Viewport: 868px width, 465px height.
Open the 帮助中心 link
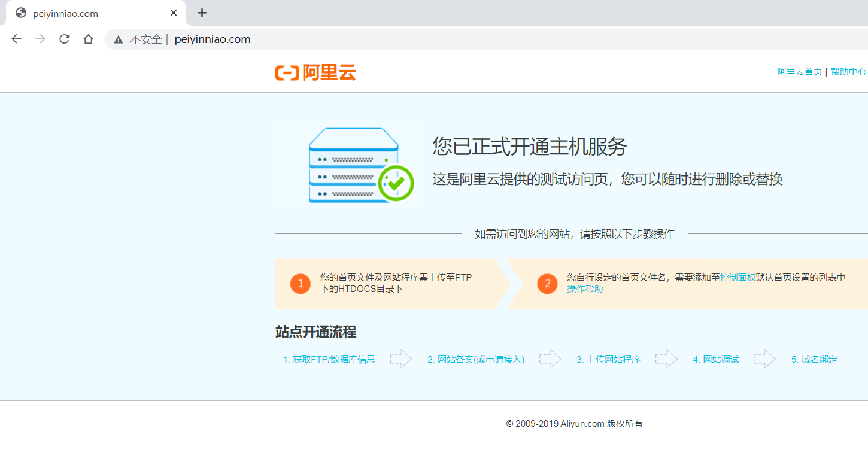[x=848, y=71]
